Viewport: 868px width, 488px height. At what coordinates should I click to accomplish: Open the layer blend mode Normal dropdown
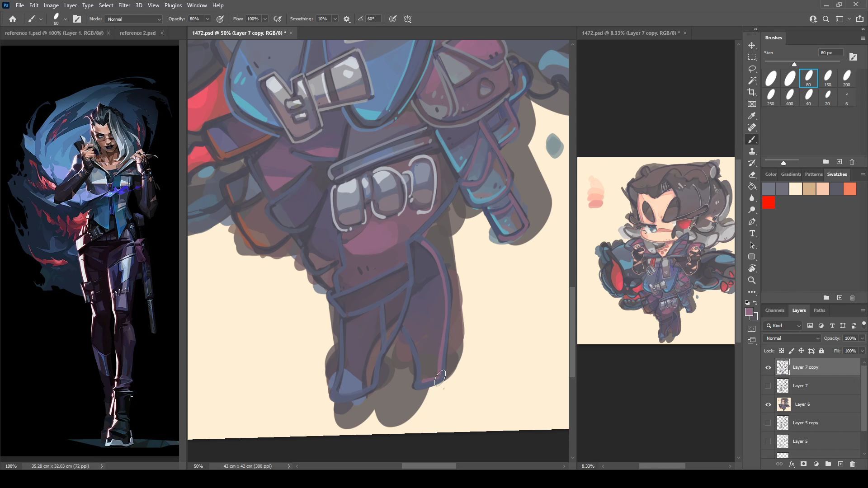pyautogui.click(x=792, y=338)
